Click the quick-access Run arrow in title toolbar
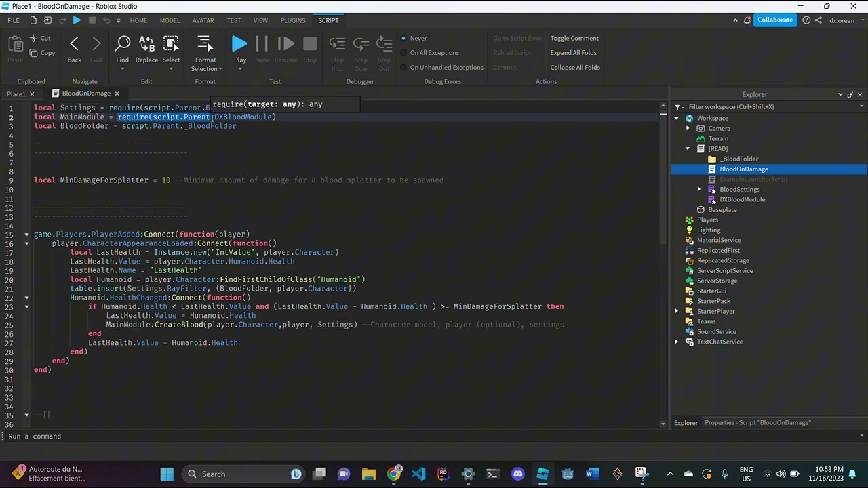The width and height of the screenshot is (868, 488). coord(77,20)
